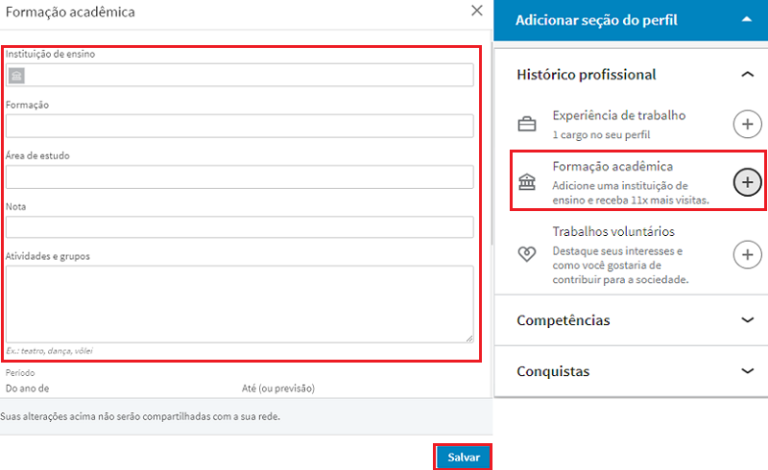Click the school placeholder icon in Instituição field
This screenshot has width=768, height=470.
(x=17, y=75)
